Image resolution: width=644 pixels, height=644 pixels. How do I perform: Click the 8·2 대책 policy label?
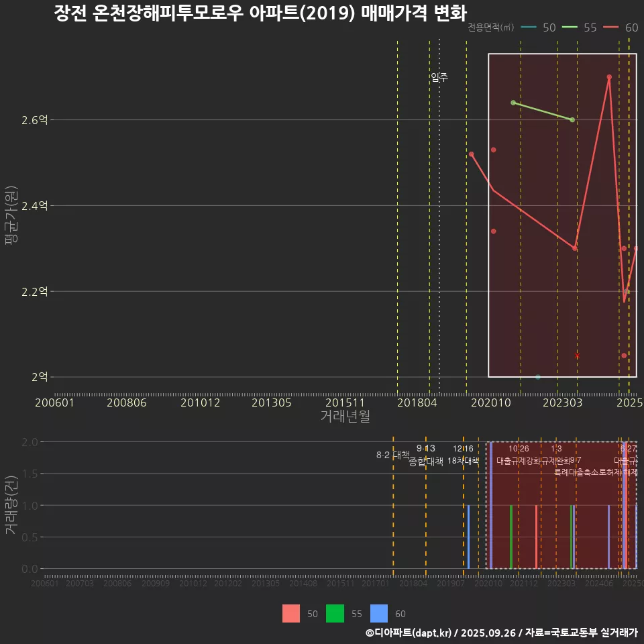click(392, 455)
